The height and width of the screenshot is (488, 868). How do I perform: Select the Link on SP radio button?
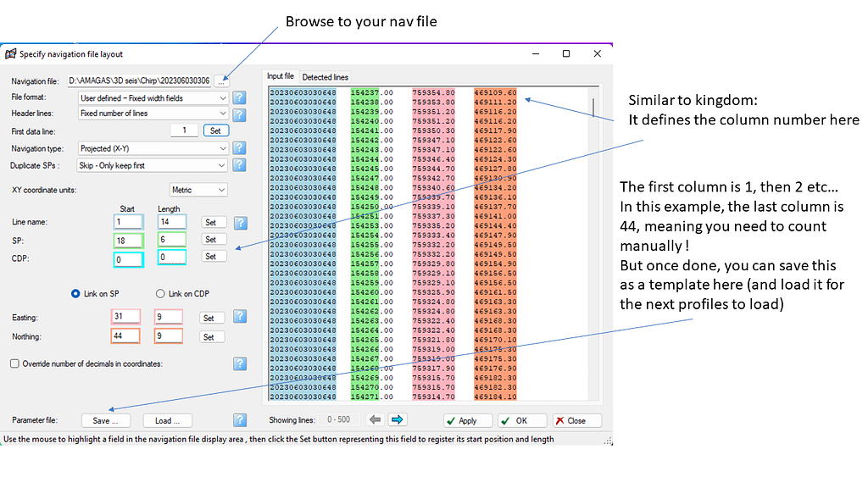tap(75, 294)
